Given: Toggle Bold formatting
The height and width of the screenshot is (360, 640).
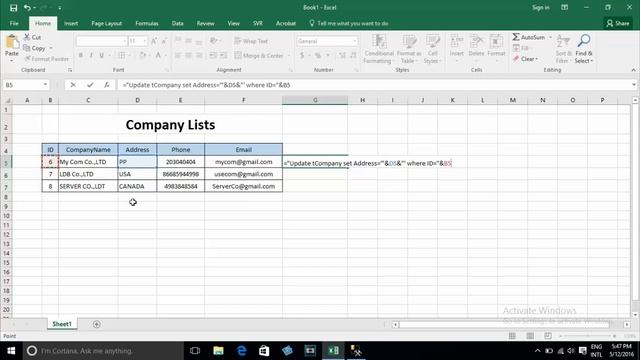Looking at the screenshot, I should coord(81,55).
